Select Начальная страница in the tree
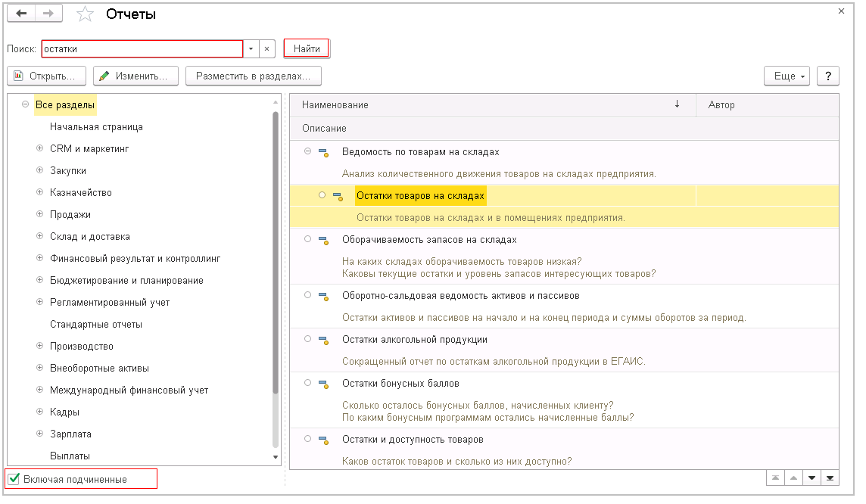 [96, 127]
